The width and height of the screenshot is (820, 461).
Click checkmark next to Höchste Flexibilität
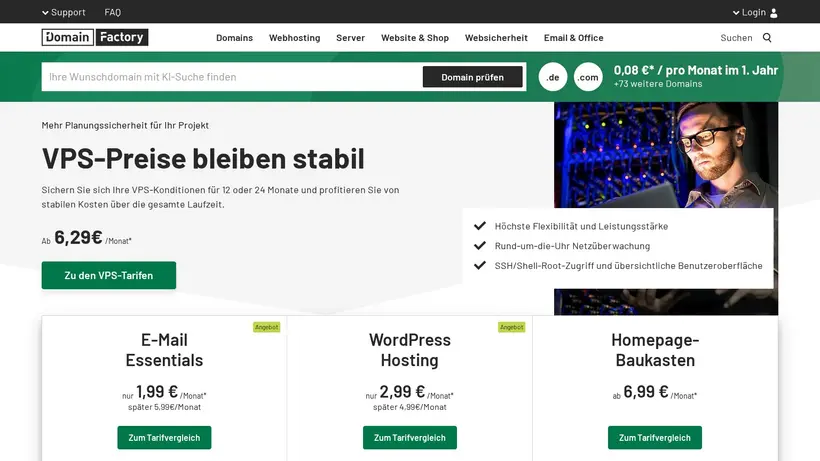click(480, 226)
